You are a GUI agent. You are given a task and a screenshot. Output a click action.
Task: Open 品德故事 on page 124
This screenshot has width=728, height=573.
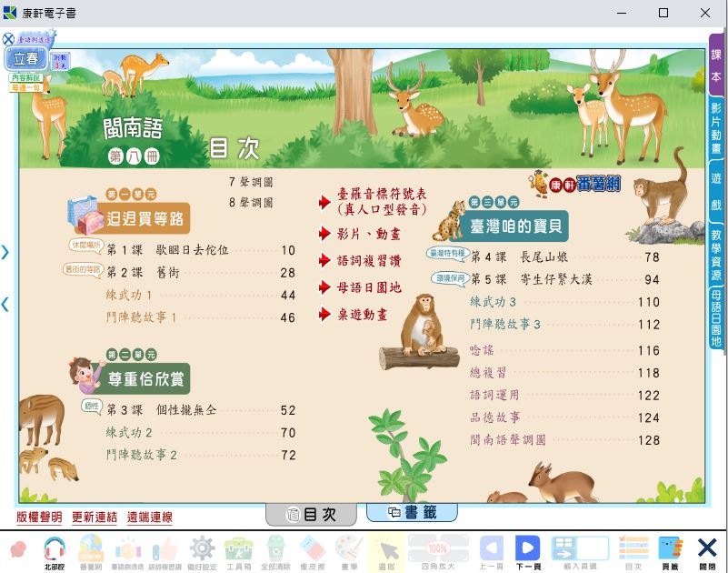point(565,417)
